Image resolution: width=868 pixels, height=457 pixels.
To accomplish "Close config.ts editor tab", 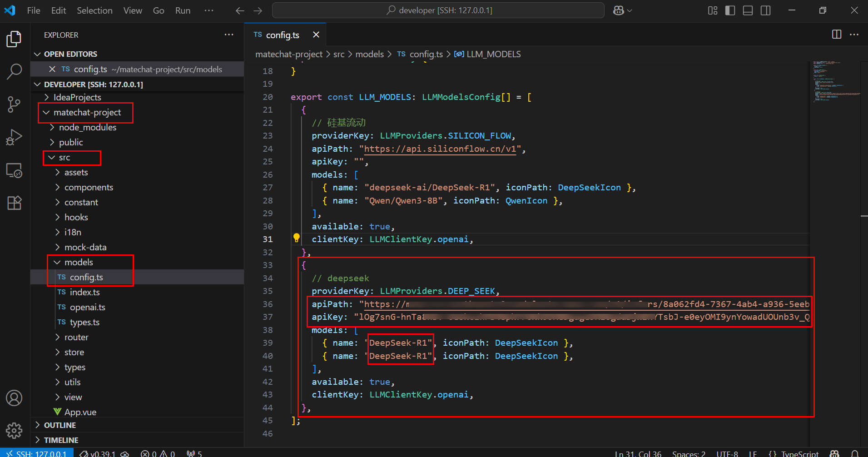I will click(x=316, y=35).
